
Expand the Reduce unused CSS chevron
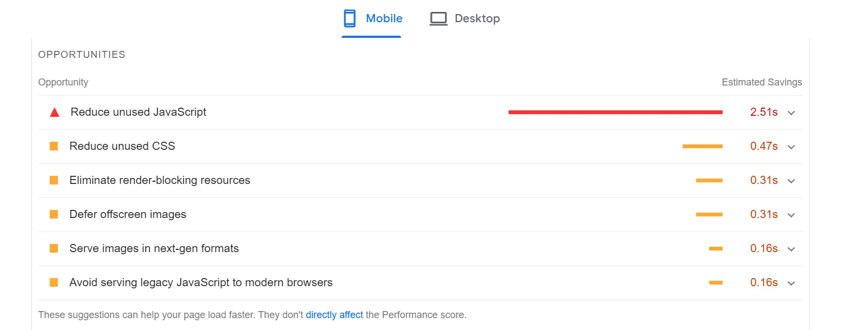[791, 147]
